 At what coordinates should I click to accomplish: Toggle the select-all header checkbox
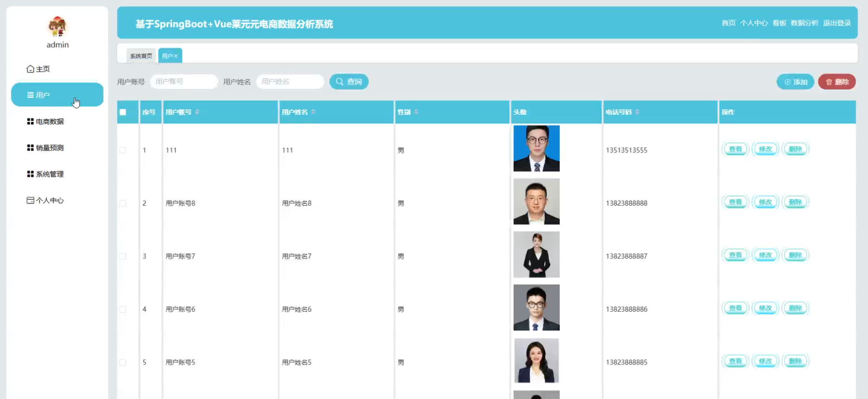[x=123, y=112]
